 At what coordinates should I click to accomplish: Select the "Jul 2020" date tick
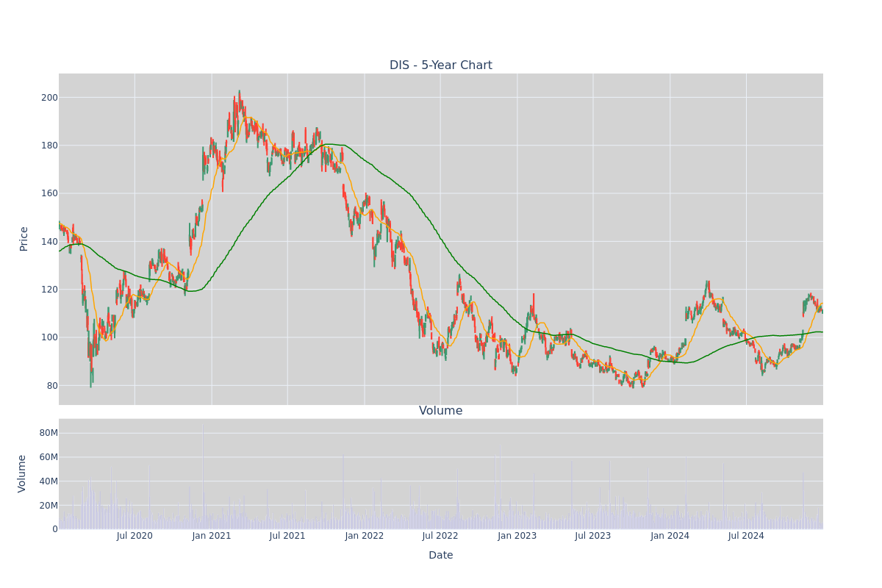point(135,536)
